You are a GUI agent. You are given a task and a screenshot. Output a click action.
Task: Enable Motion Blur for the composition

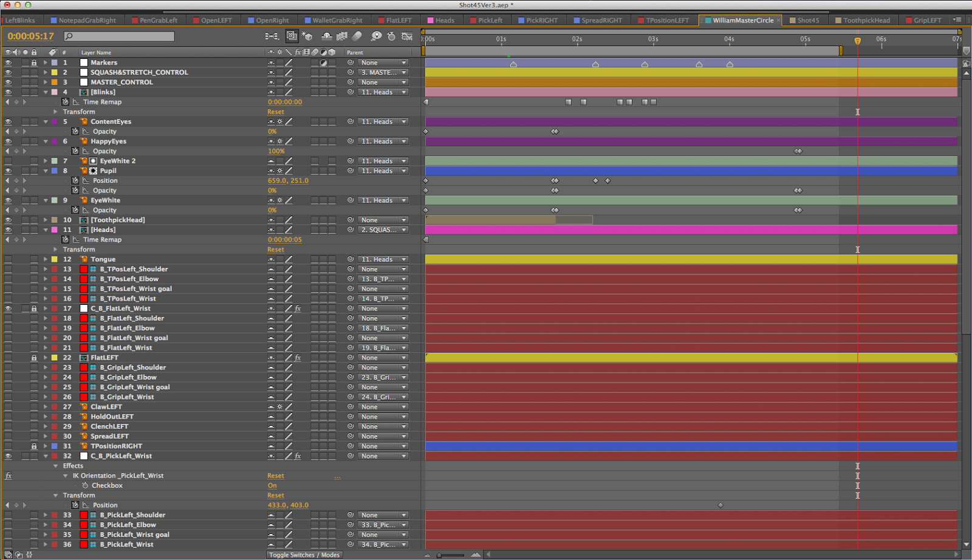click(357, 36)
